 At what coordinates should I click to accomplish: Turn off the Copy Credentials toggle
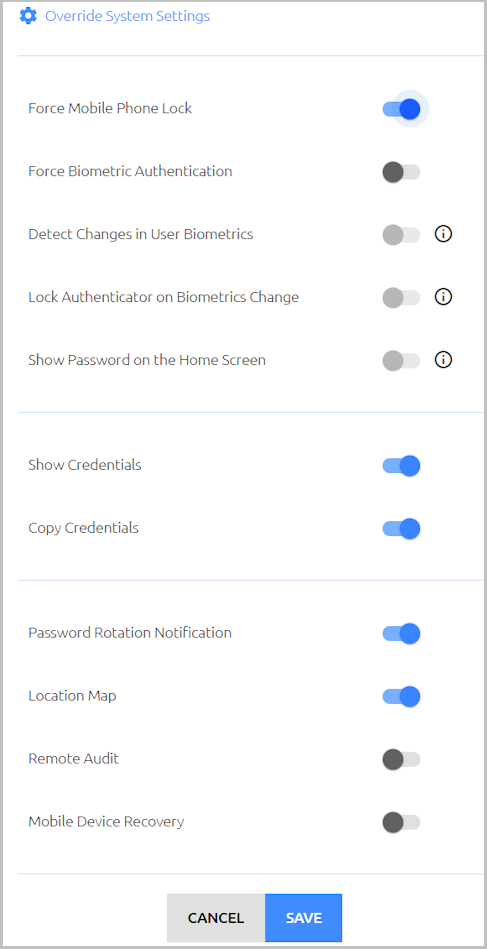point(401,528)
